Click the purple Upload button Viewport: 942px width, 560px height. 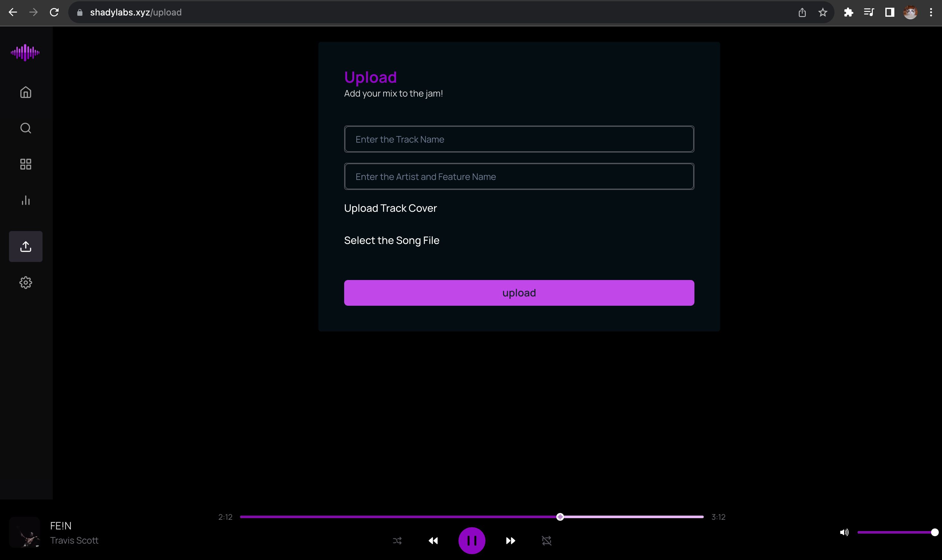[x=519, y=293]
